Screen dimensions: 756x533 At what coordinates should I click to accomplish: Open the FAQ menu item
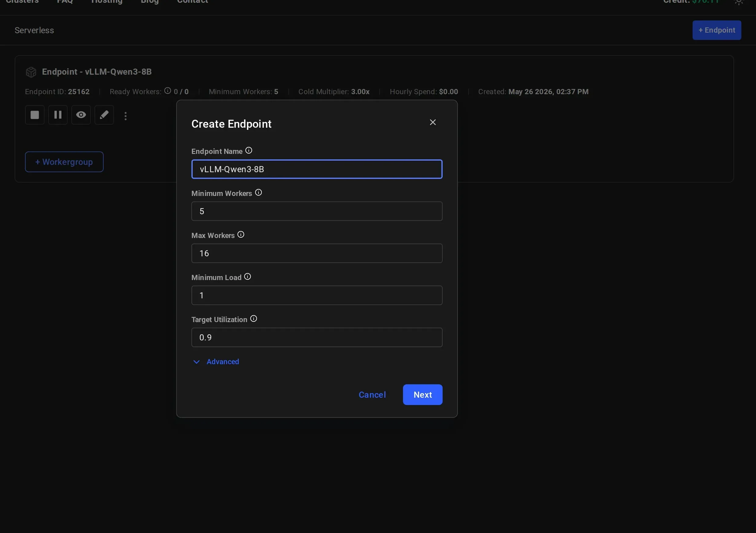coord(65,2)
